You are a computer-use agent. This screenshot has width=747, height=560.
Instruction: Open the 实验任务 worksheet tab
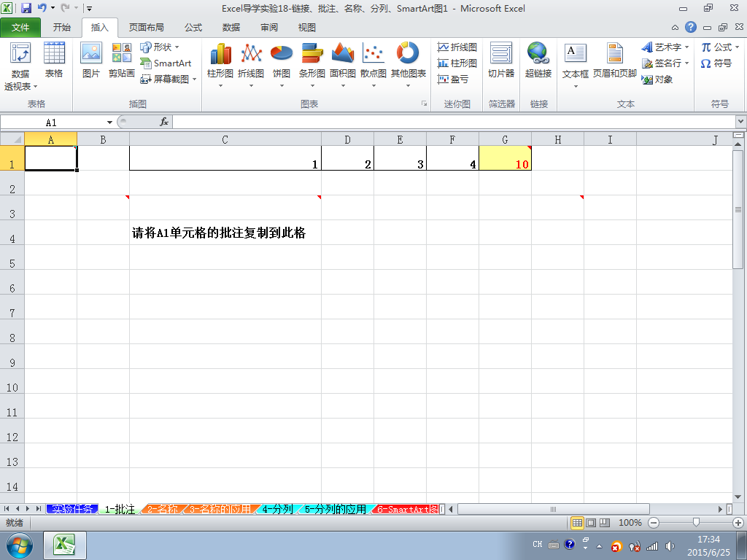pyautogui.click(x=72, y=509)
